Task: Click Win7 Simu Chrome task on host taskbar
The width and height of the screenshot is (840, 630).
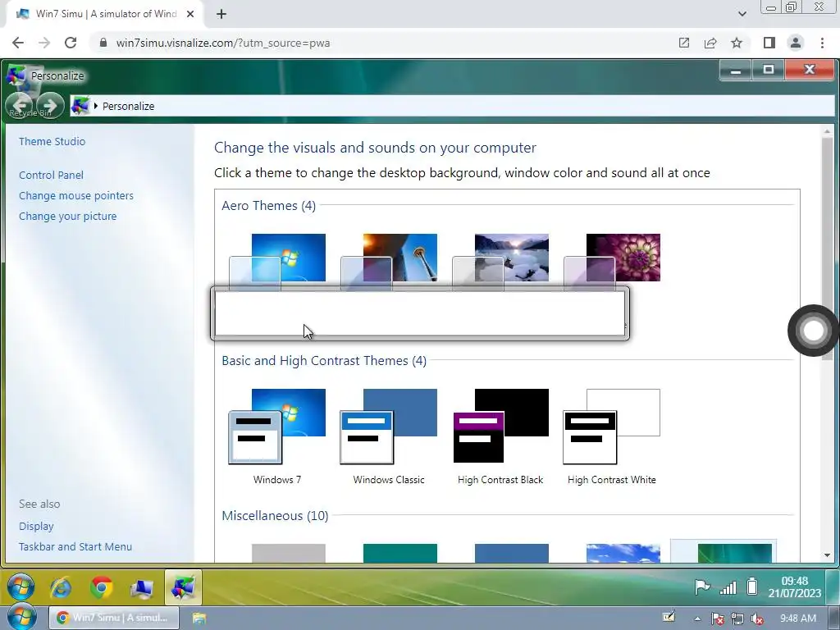Action: [112, 618]
